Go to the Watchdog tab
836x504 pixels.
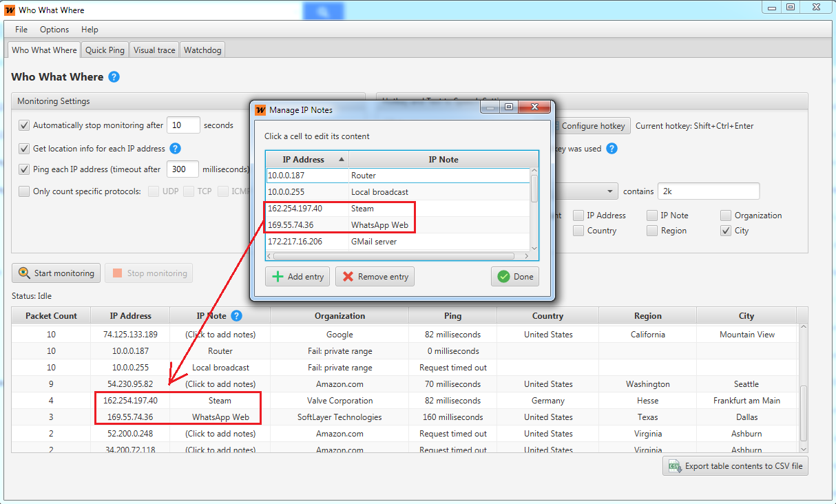(202, 50)
